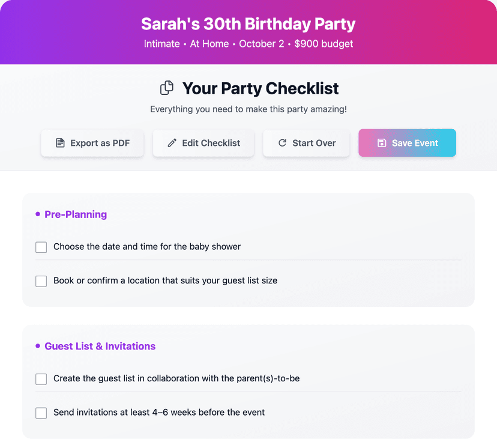Check the 'Send invitations' checkbox
The width and height of the screenshot is (497, 448).
click(41, 413)
